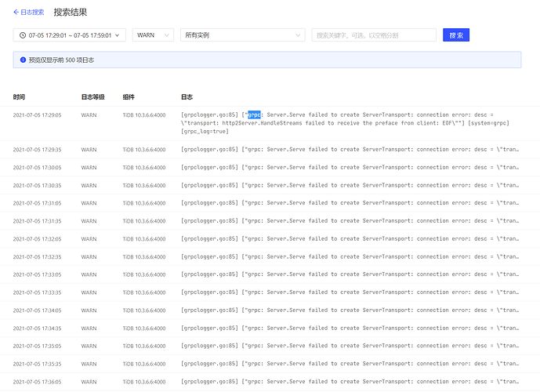Image resolution: width=540 pixels, height=392 pixels.
Task: Go back via the 日志搜索 link
Action: pyautogui.click(x=32, y=13)
